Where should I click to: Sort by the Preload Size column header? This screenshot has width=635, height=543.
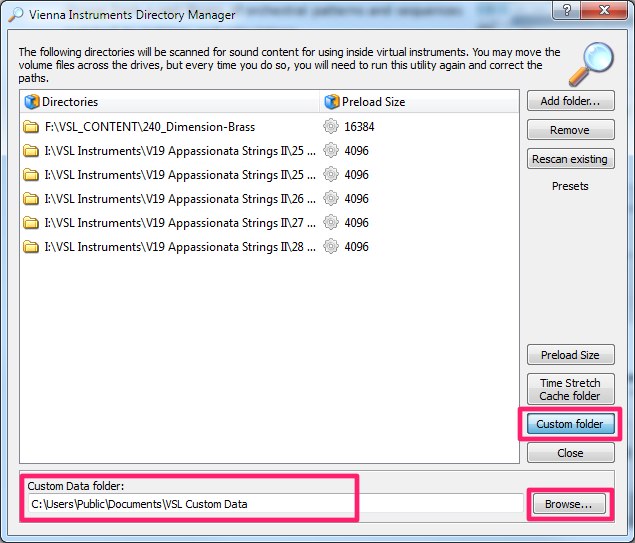coord(419,102)
